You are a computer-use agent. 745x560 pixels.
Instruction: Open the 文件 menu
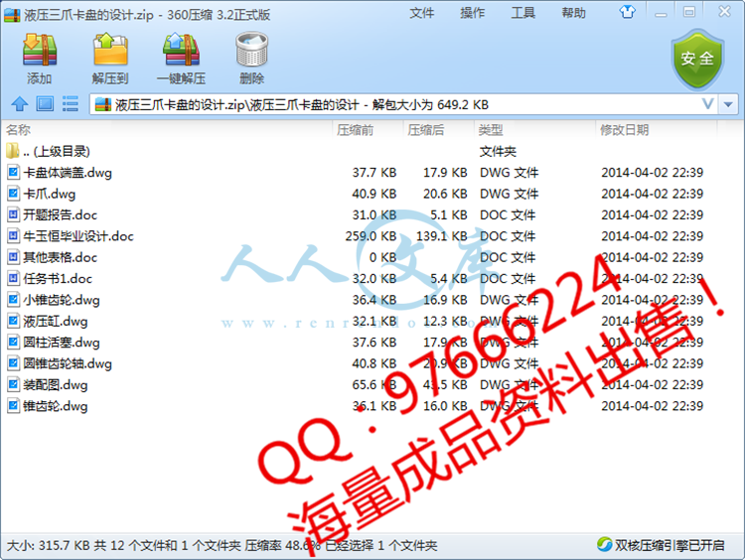(x=422, y=13)
